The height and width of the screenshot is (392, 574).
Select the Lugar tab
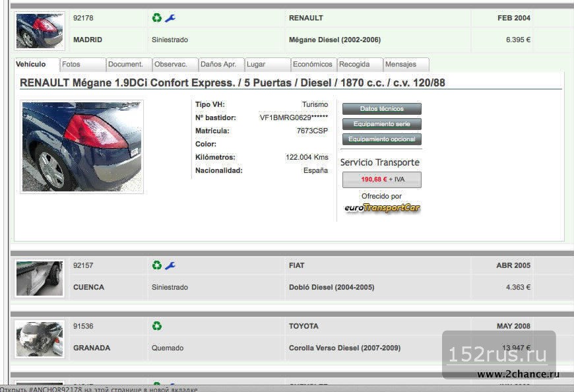(267, 64)
